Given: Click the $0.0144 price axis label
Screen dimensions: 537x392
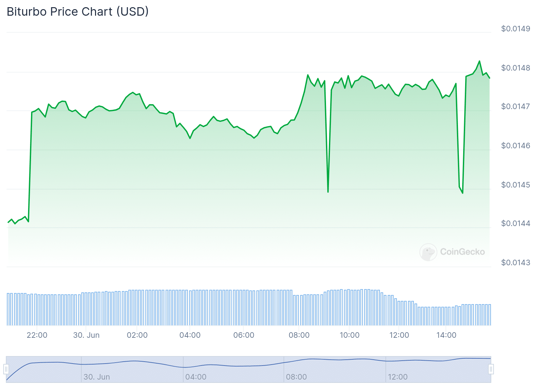Looking at the screenshot, I should [515, 223].
